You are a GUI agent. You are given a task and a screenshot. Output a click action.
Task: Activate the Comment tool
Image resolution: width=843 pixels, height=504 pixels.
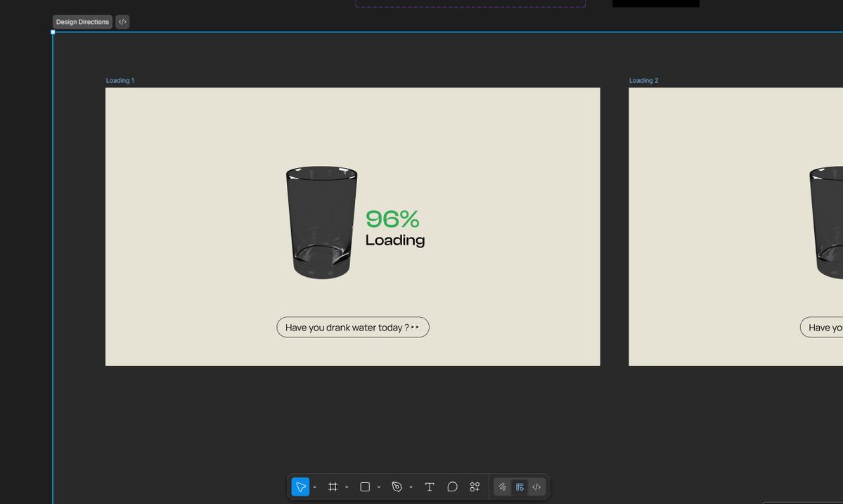[452, 487]
